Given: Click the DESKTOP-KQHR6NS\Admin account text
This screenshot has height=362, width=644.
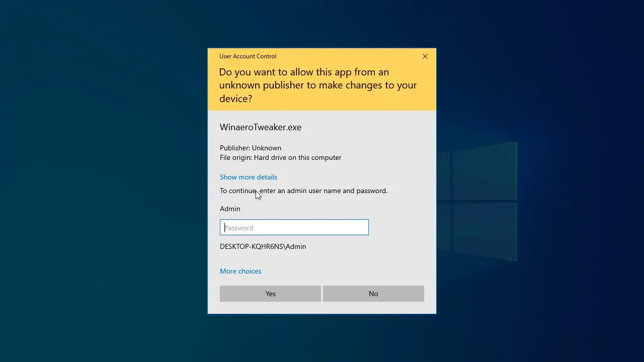Looking at the screenshot, I should pyautogui.click(x=263, y=246).
